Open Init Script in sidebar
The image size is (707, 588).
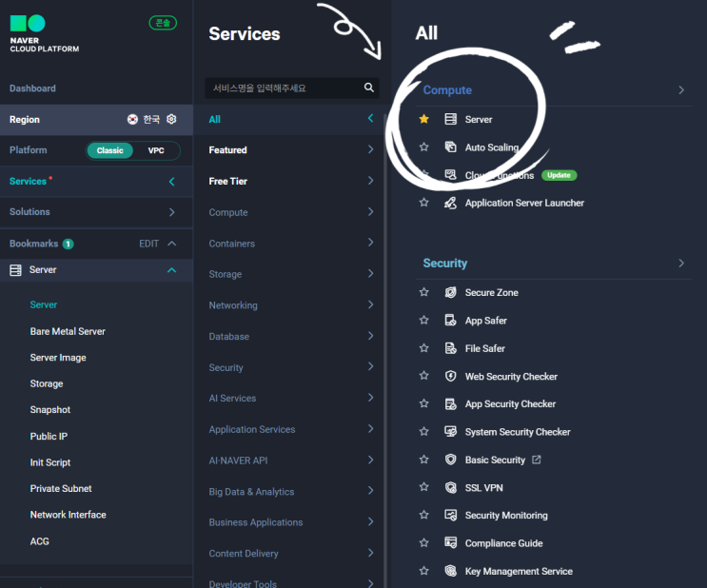click(x=50, y=462)
